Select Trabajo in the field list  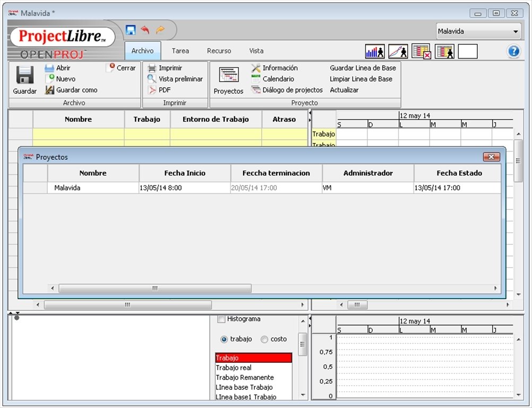[x=253, y=358]
